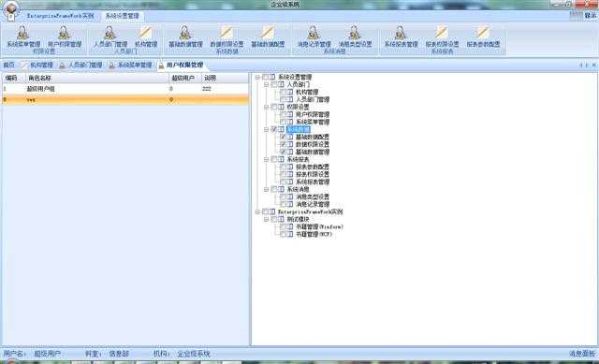The height and width of the screenshot is (364, 599).
Task: Select the 超级用户组 role row
Action: coord(125,89)
